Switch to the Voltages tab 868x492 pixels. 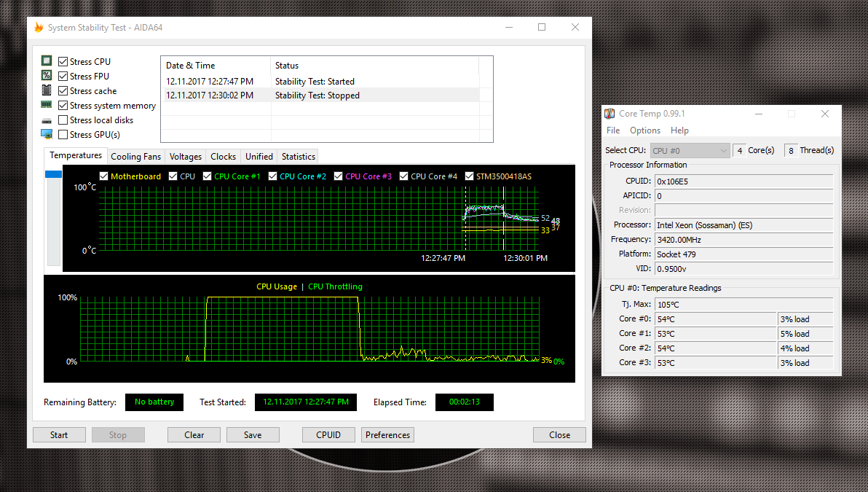point(186,157)
